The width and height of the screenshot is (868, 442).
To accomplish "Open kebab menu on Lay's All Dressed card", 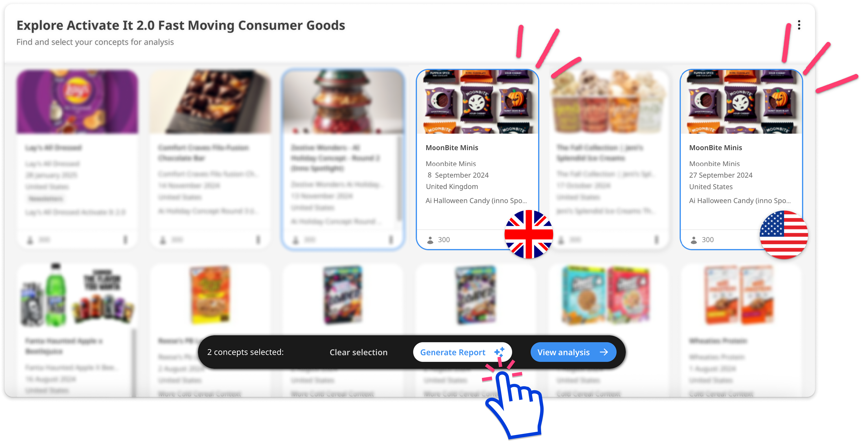I will pyautogui.click(x=125, y=240).
